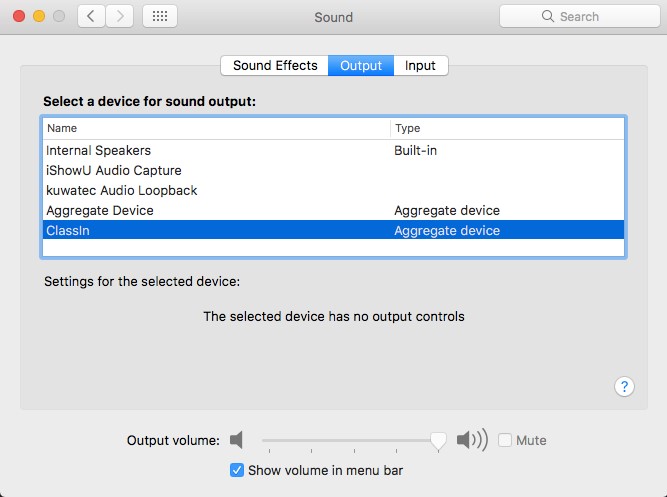Viewport: 667px width, 497px height.
Task: Click the Name column header
Action: click(x=62, y=128)
